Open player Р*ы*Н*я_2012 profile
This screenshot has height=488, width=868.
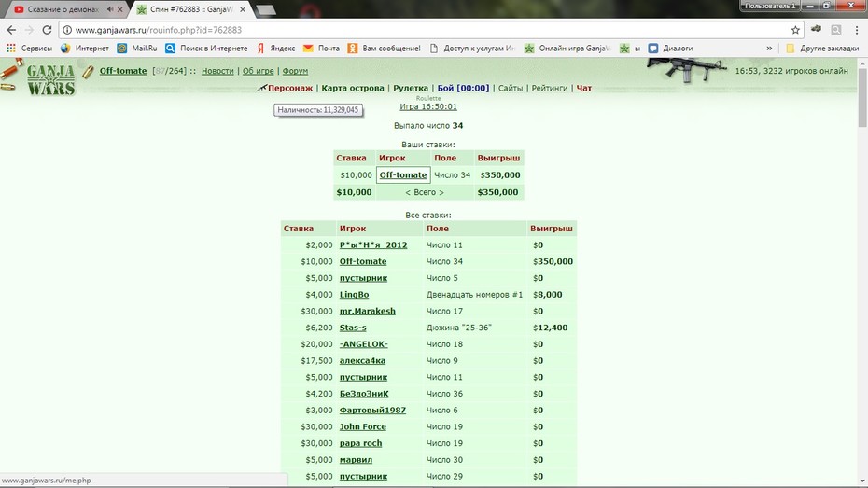373,245
